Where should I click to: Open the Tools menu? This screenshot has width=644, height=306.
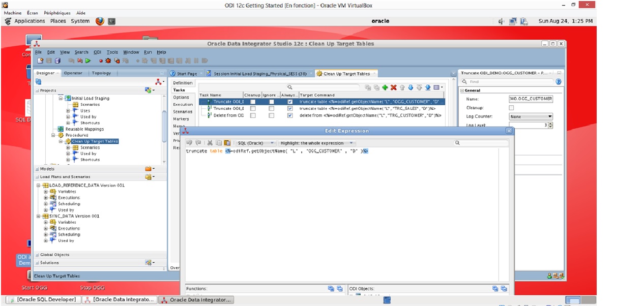[112, 52]
